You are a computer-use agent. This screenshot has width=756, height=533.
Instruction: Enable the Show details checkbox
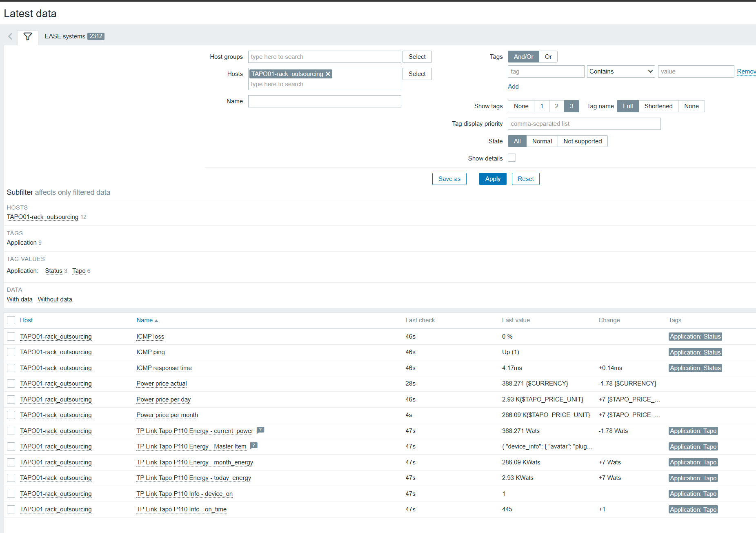[x=512, y=158]
